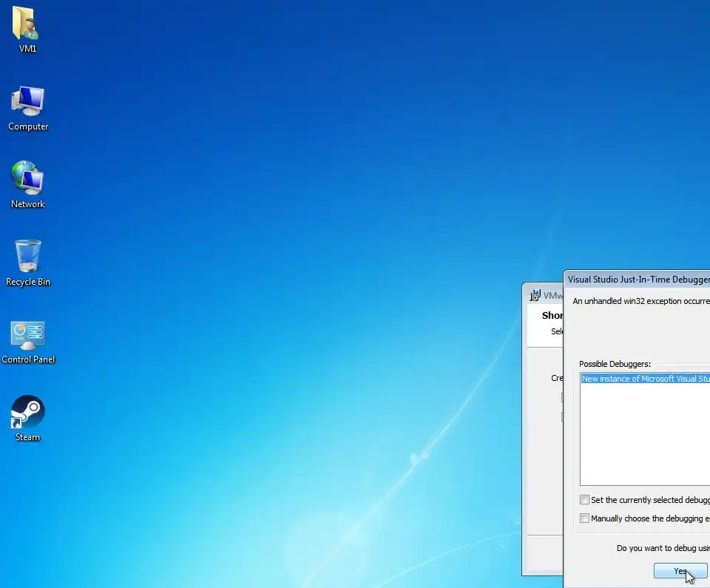Select the Computer desktop icon
This screenshot has width=710, height=588.
coord(27,101)
